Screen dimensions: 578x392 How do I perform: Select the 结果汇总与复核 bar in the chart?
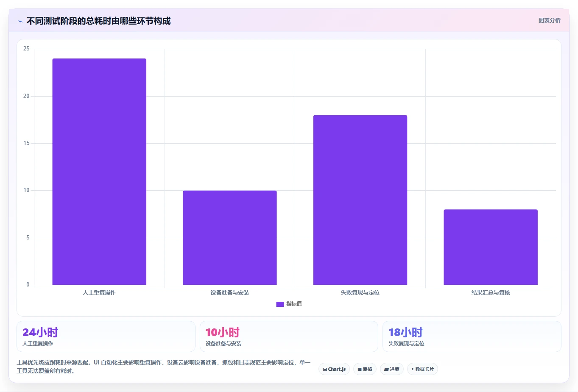(x=491, y=247)
